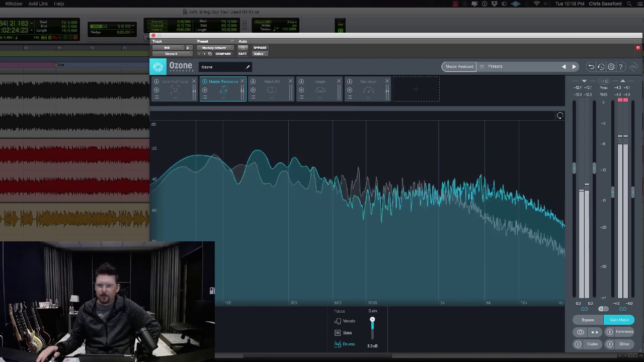Open the Low End Focus preset list
644x362 pixels.
(156, 97)
